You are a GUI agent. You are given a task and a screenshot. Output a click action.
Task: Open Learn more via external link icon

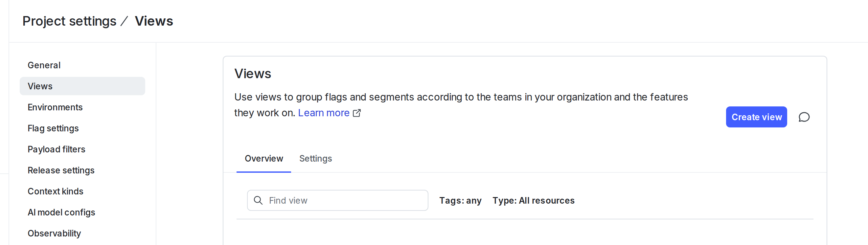[357, 113]
